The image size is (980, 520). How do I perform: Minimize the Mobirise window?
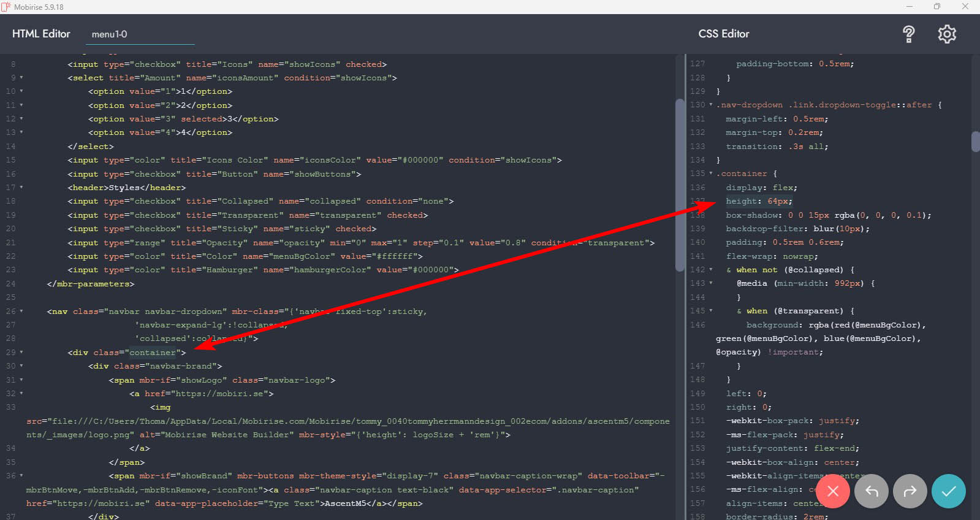click(909, 7)
